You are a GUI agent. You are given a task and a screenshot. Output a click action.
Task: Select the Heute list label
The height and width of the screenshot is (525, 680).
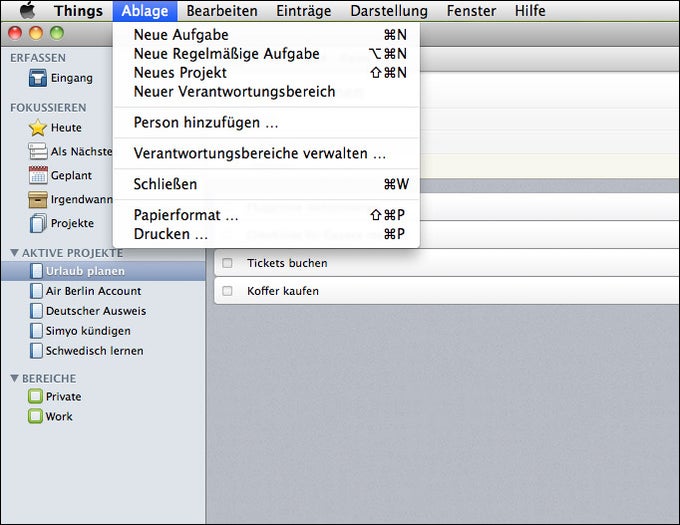66,127
